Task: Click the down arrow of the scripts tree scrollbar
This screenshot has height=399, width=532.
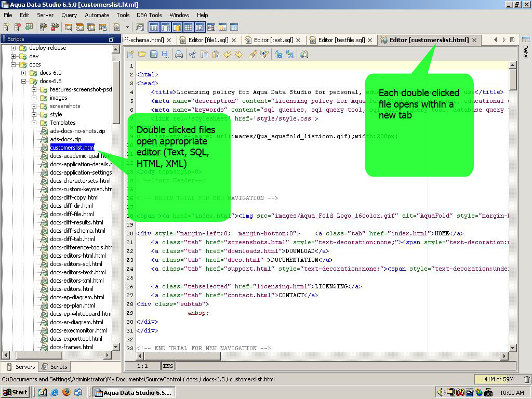Action: 116,347
